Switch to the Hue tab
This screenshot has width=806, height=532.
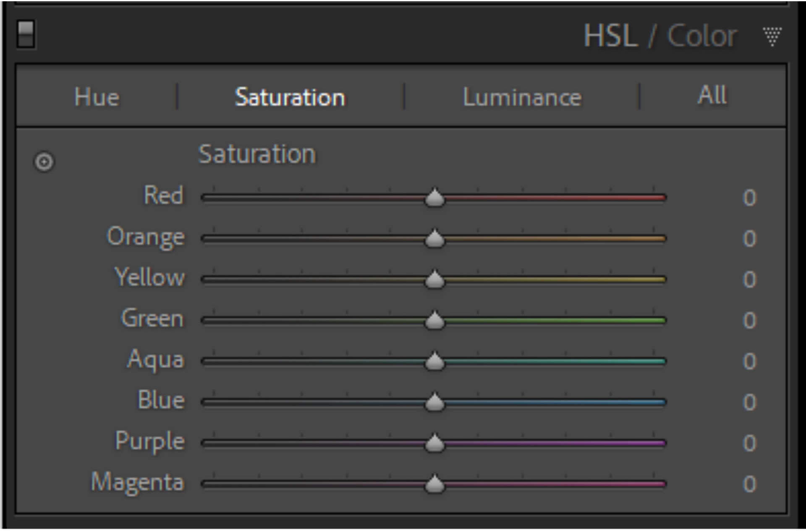pyautogui.click(x=97, y=97)
